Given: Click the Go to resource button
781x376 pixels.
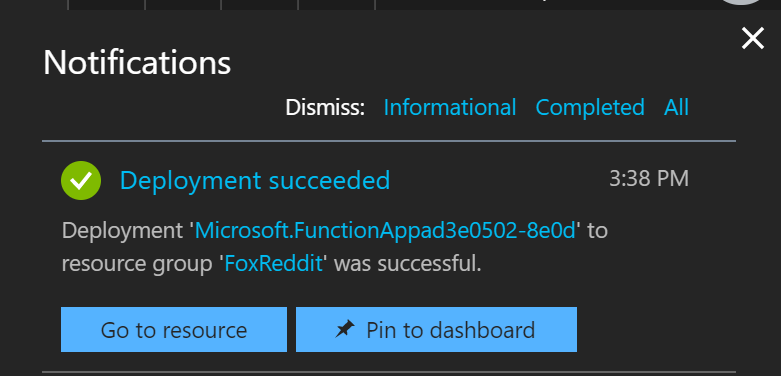Looking at the screenshot, I should click(x=174, y=330).
